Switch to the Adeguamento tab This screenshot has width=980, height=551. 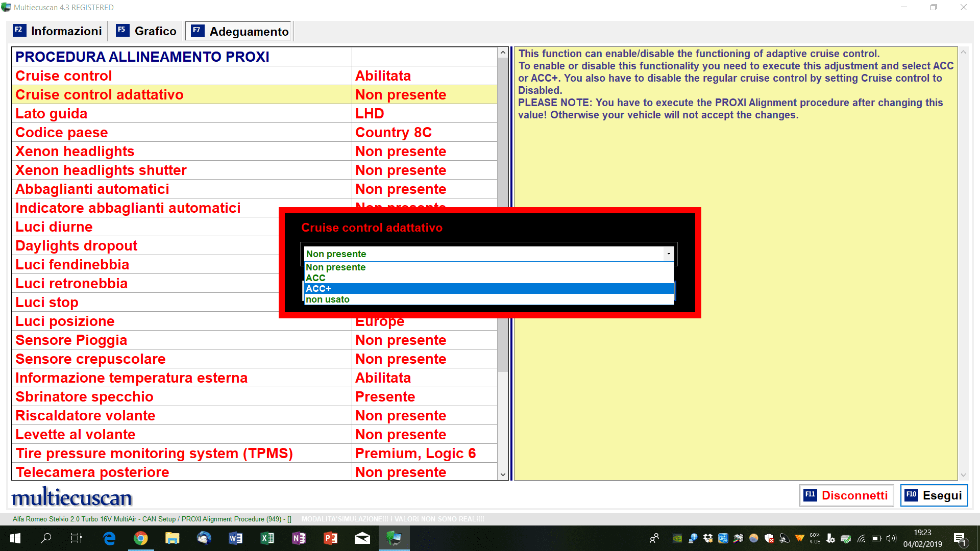click(x=239, y=32)
